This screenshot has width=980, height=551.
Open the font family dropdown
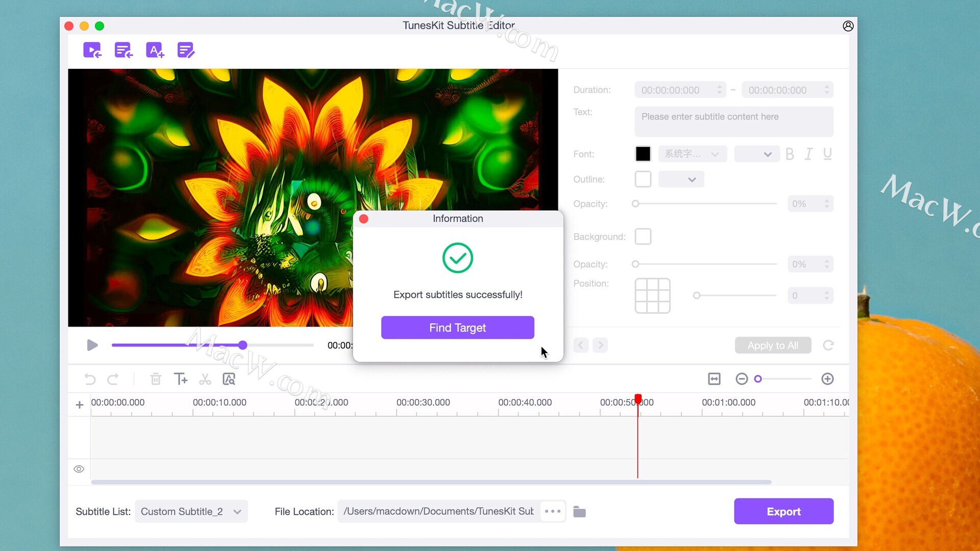tap(692, 154)
